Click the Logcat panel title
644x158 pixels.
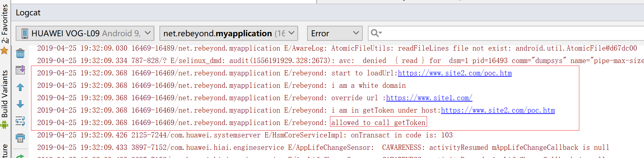[28, 13]
